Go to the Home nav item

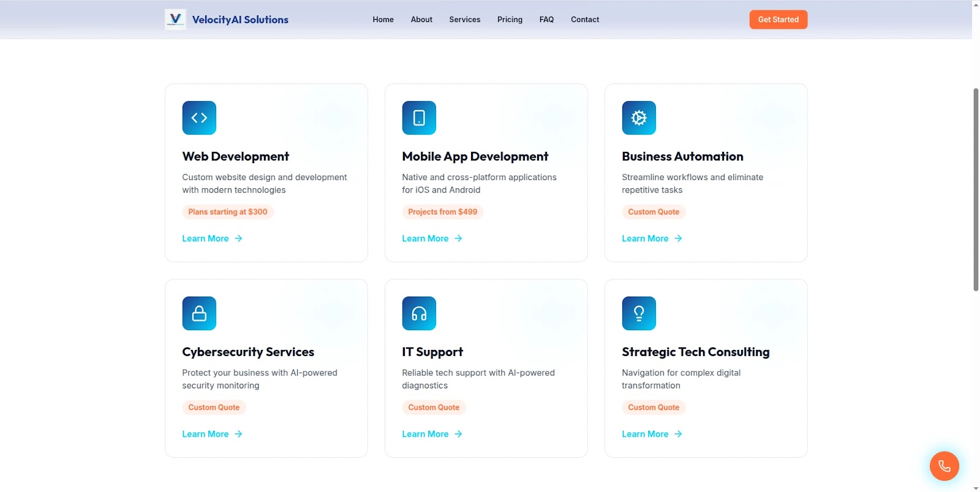click(x=383, y=20)
